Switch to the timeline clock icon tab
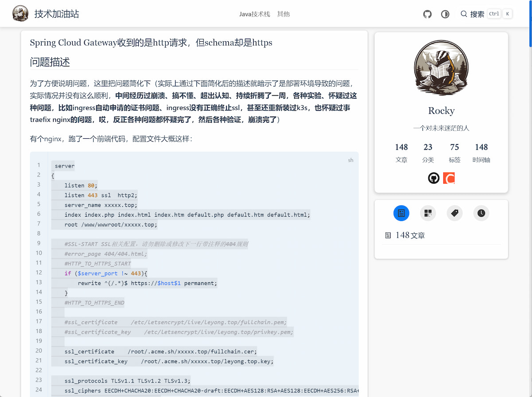 [481, 213]
